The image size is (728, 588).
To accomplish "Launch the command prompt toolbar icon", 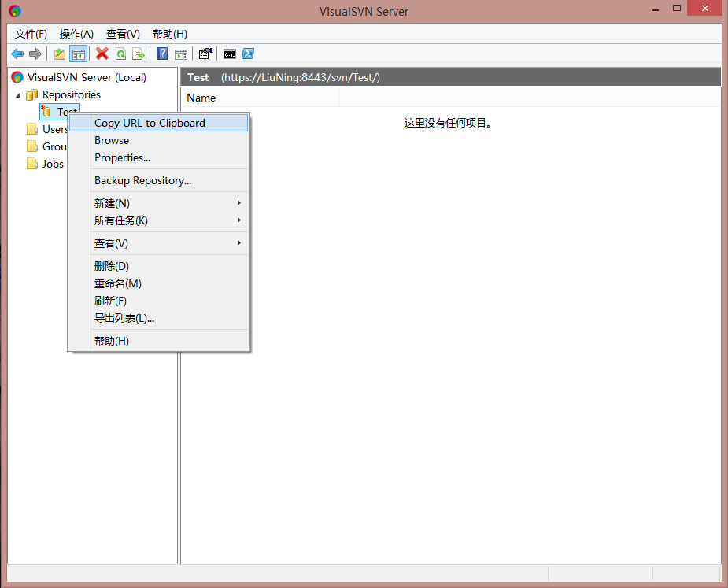I will coord(229,54).
